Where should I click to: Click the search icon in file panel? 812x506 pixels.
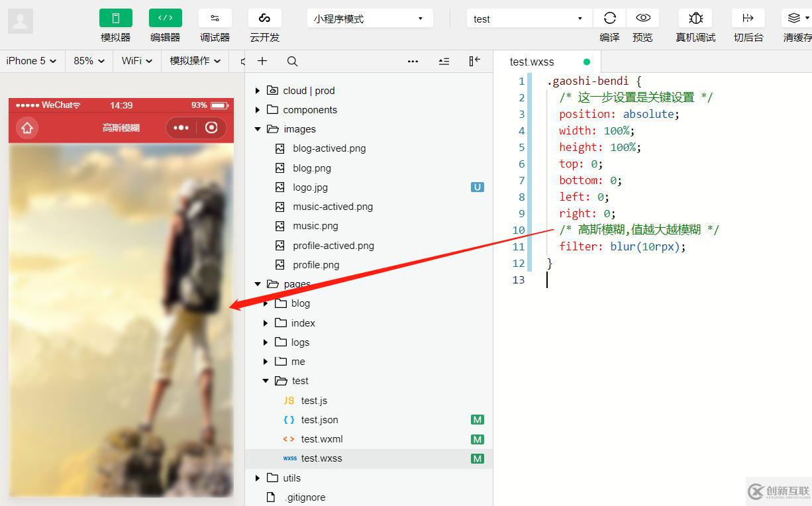click(292, 61)
